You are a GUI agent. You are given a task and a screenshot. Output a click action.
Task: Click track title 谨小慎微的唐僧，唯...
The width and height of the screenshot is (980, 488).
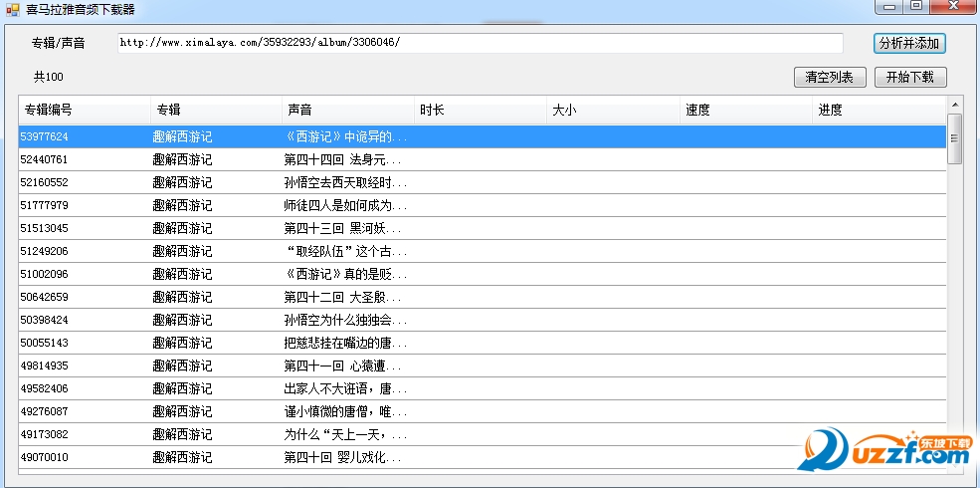[345, 411]
